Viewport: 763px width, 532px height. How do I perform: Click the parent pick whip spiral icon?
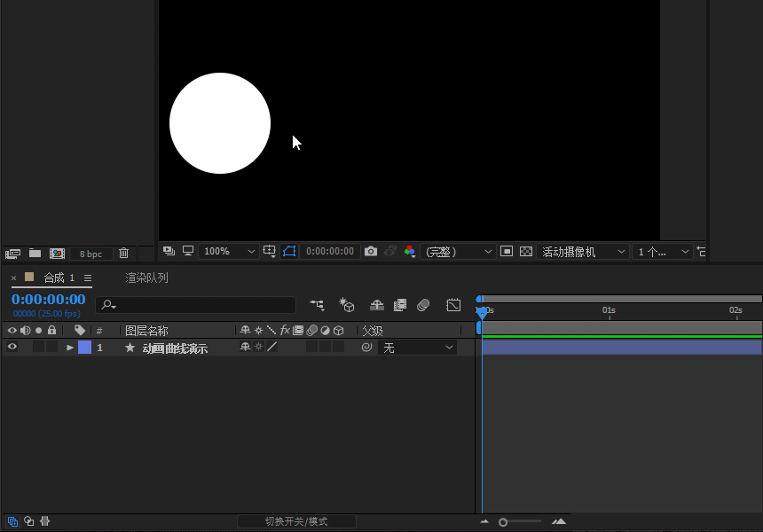pyautogui.click(x=367, y=348)
